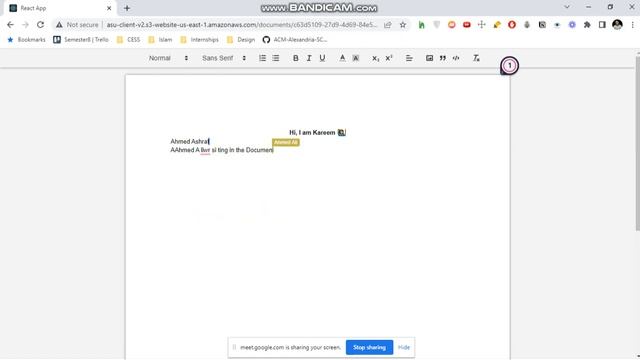The width and height of the screenshot is (640, 360).
Task: Toggle italic formatting in the editor toolbar
Action: [309, 58]
